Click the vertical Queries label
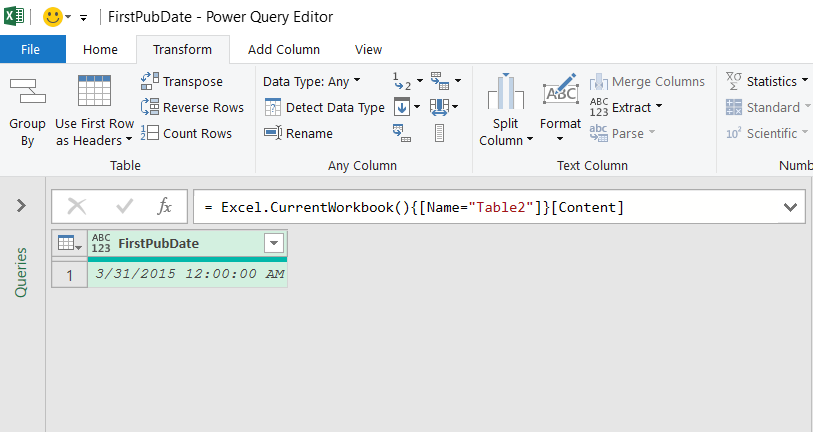 pos(21,272)
